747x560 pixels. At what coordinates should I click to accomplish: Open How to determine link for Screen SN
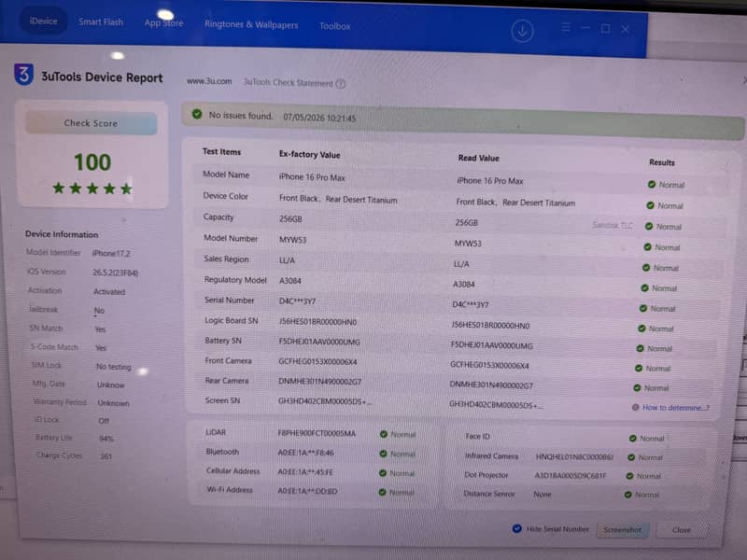coord(675,408)
